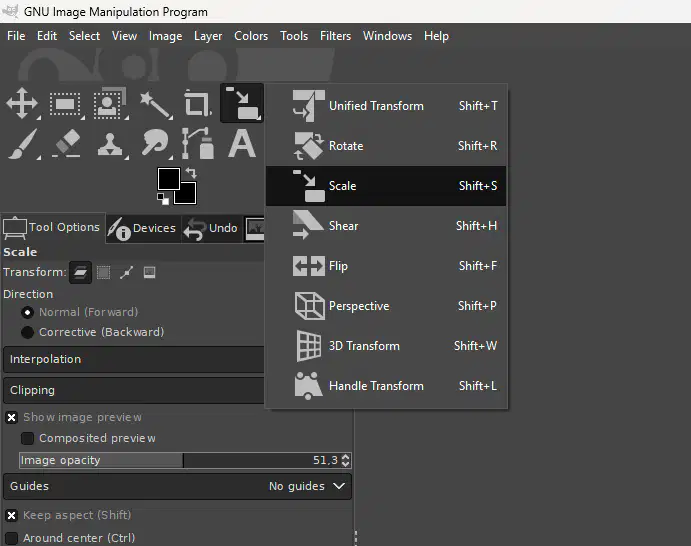The width and height of the screenshot is (691, 546).
Task: Set transform target to Image
Action: pos(149,272)
